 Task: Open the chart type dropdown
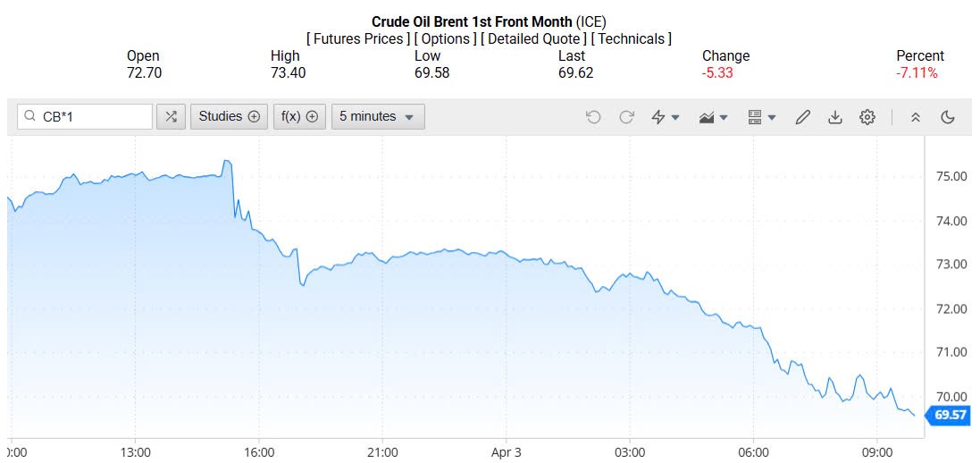click(714, 117)
